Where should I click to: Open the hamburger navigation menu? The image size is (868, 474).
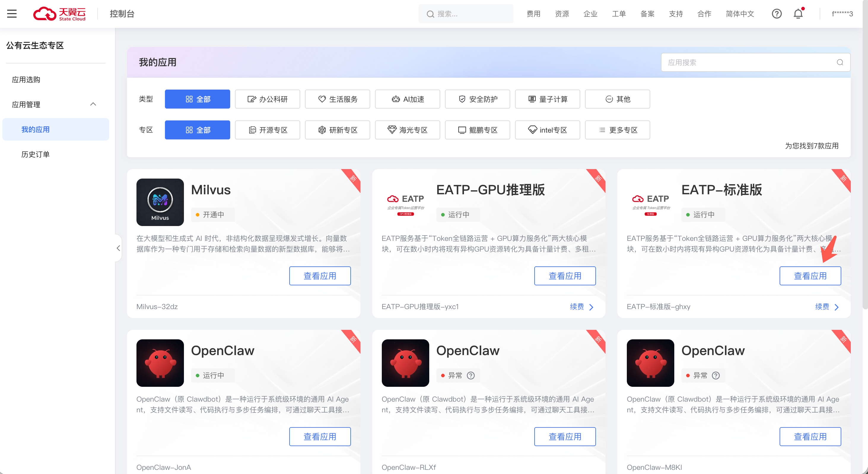12,14
